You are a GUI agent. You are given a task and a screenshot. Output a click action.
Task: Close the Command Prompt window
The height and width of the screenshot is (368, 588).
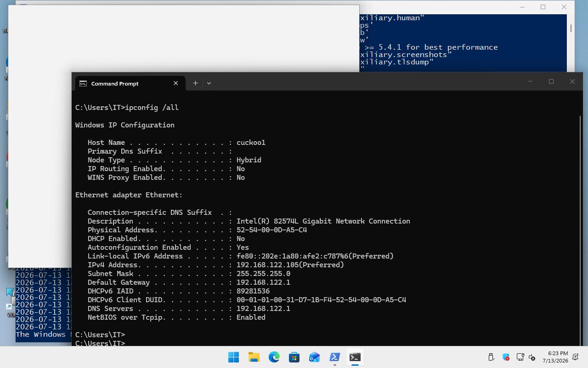572,81
